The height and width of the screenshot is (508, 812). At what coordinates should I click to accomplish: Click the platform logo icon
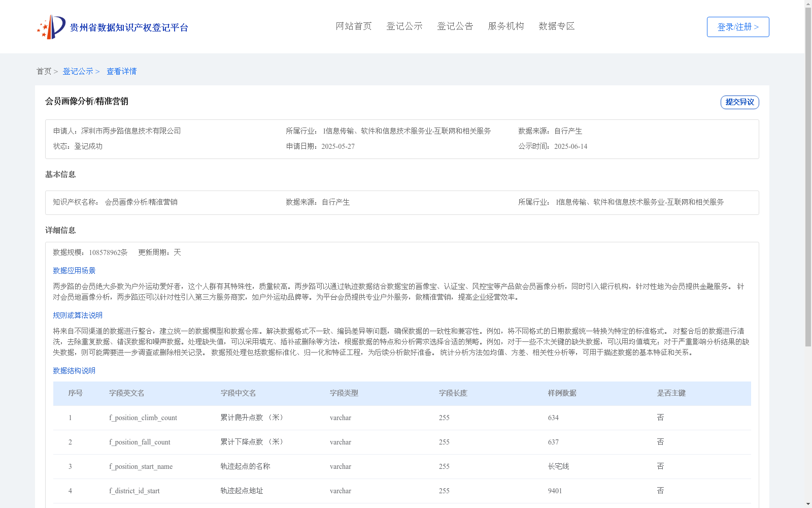point(51,27)
